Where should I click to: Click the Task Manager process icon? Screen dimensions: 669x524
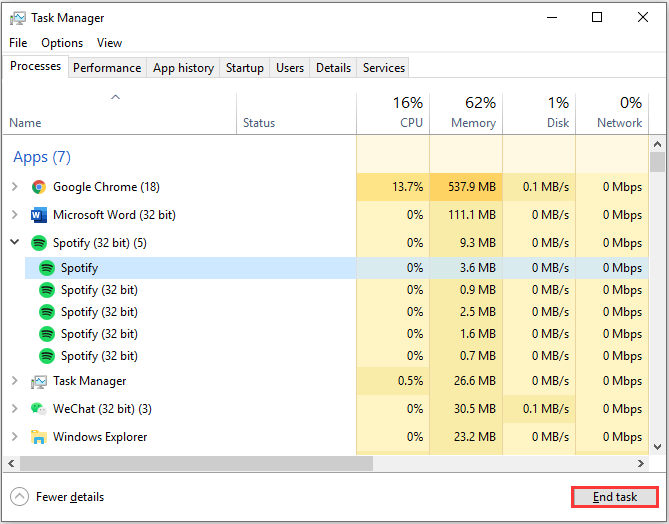pos(39,381)
